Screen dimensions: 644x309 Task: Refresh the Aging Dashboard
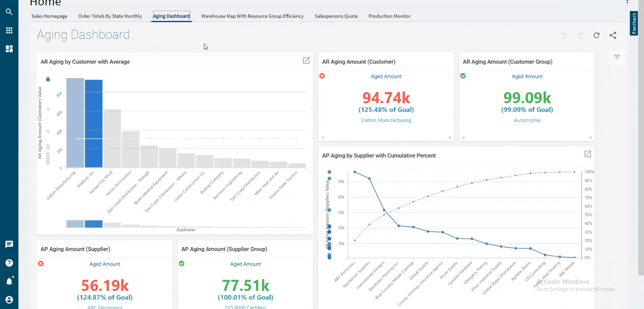click(x=596, y=35)
